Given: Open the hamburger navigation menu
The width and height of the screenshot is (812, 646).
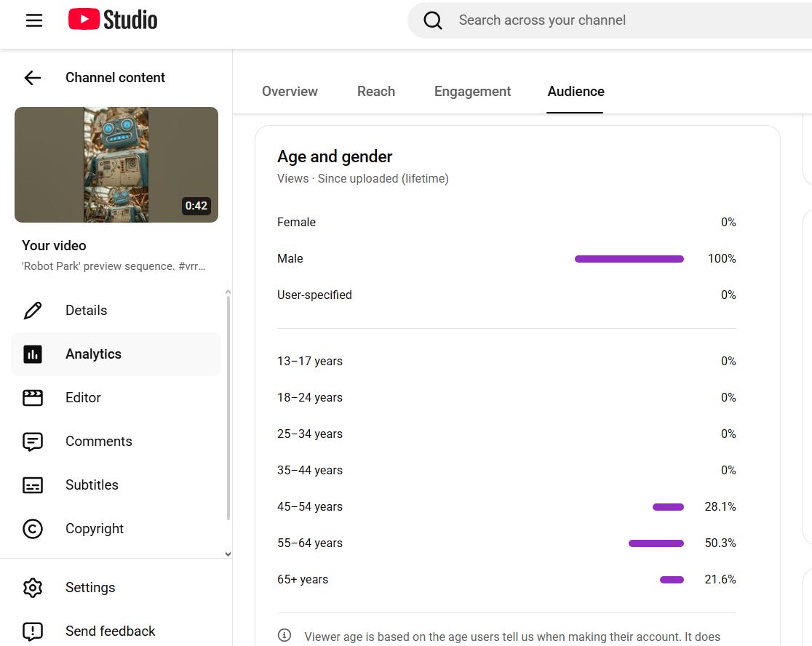Looking at the screenshot, I should click(34, 20).
